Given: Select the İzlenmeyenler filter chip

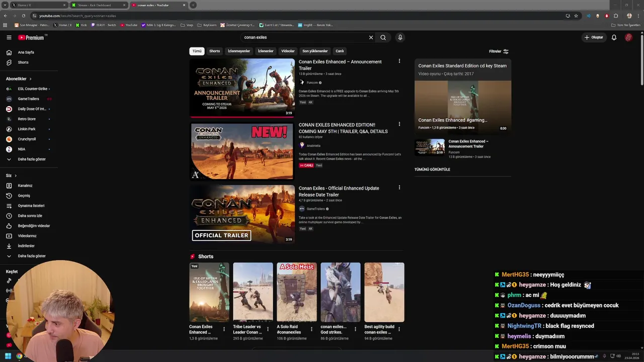Looking at the screenshot, I should [239, 51].
